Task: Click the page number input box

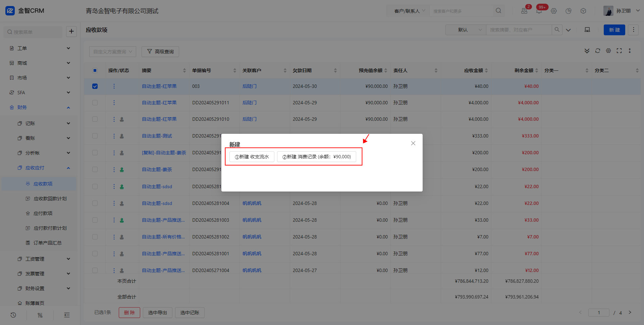Action: click(599, 313)
